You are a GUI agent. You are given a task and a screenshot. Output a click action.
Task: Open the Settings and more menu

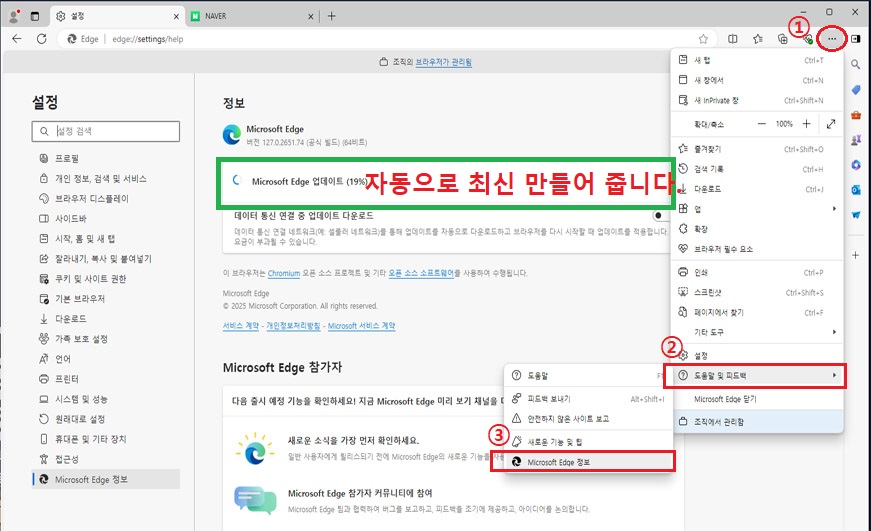(x=832, y=39)
